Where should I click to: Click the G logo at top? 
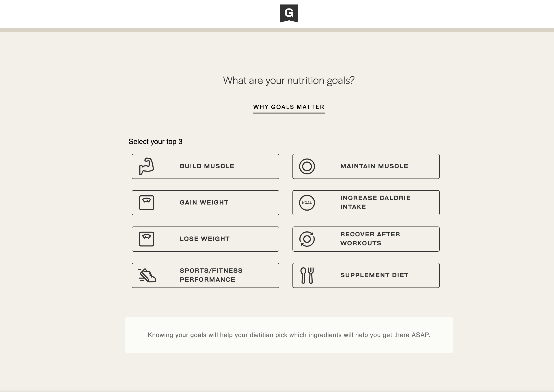(x=289, y=13)
